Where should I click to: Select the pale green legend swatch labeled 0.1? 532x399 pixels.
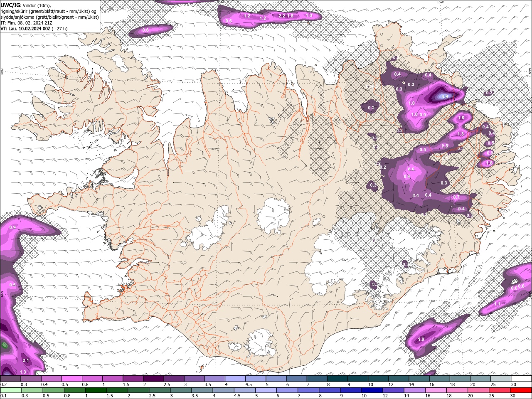pyautogui.click(x=11, y=390)
